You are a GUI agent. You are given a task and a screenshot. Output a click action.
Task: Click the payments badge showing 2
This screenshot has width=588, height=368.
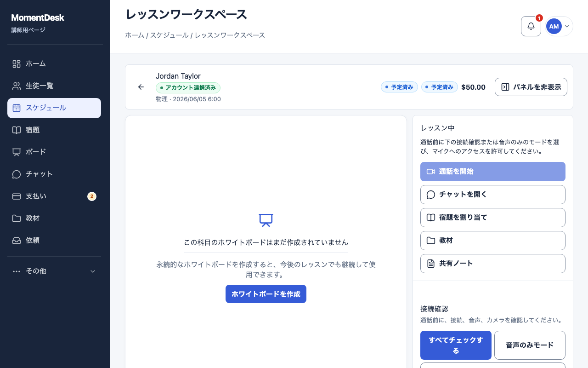[92, 196]
